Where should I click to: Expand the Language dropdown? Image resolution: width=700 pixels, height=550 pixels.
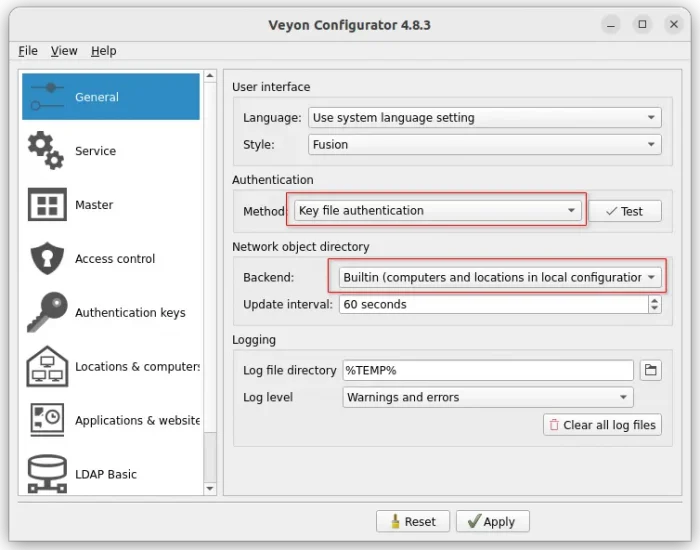coord(484,118)
